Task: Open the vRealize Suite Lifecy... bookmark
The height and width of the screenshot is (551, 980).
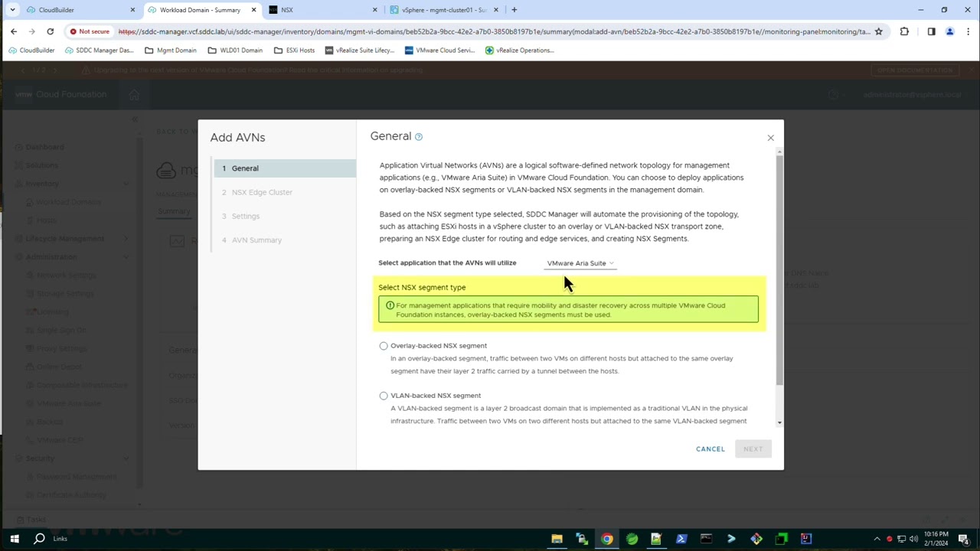Action: coord(360,51)
